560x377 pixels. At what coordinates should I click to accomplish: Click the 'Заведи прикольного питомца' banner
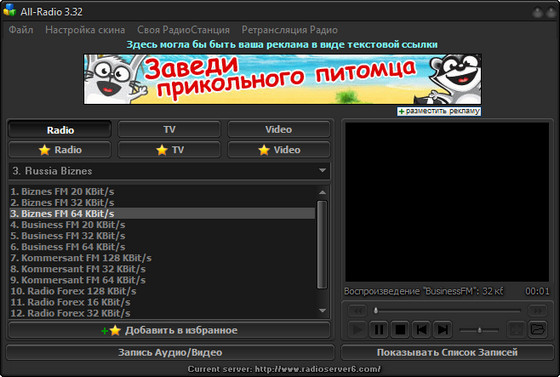[282, 79]
